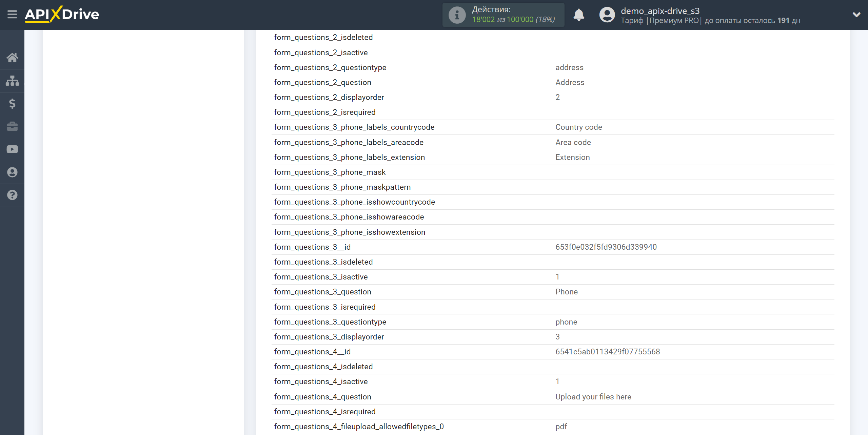
Task: Select row form_questions_4_isrequired
Action: pyautogui.click(x=553, y=412)
